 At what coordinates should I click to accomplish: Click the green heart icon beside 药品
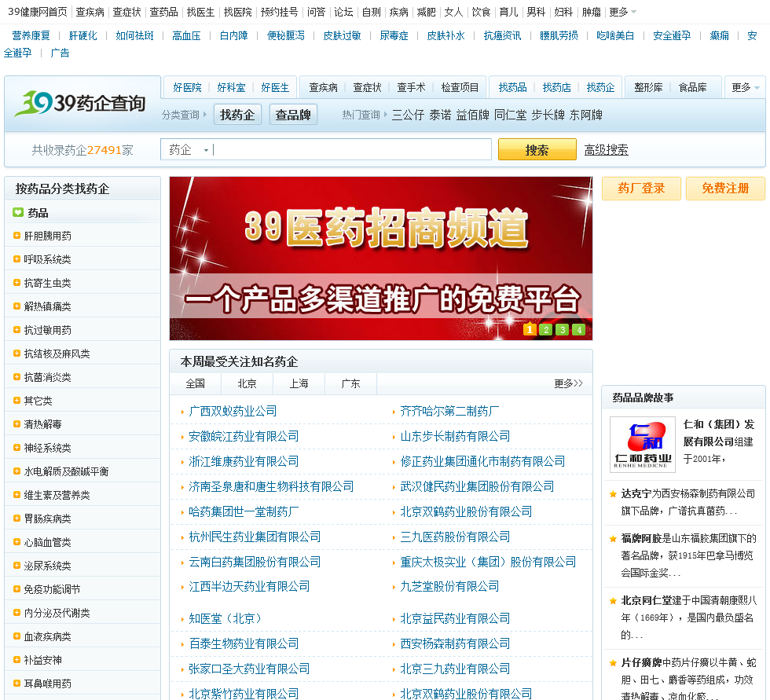click(18, 213)
